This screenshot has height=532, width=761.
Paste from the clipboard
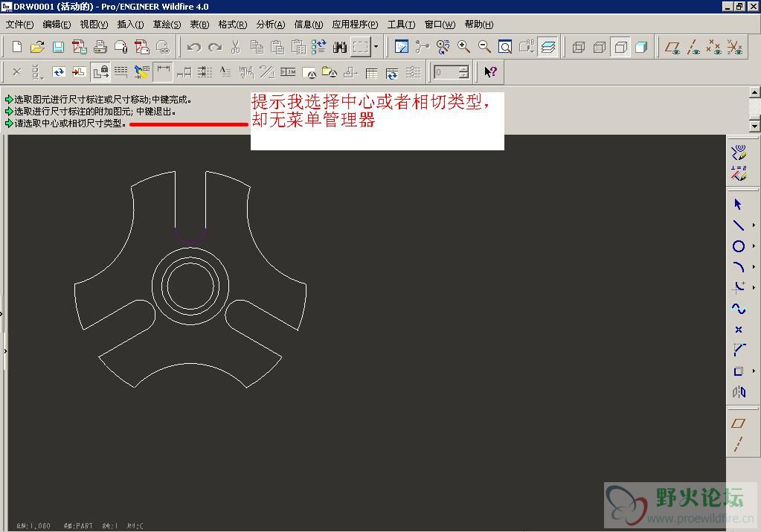coord(277,47)
